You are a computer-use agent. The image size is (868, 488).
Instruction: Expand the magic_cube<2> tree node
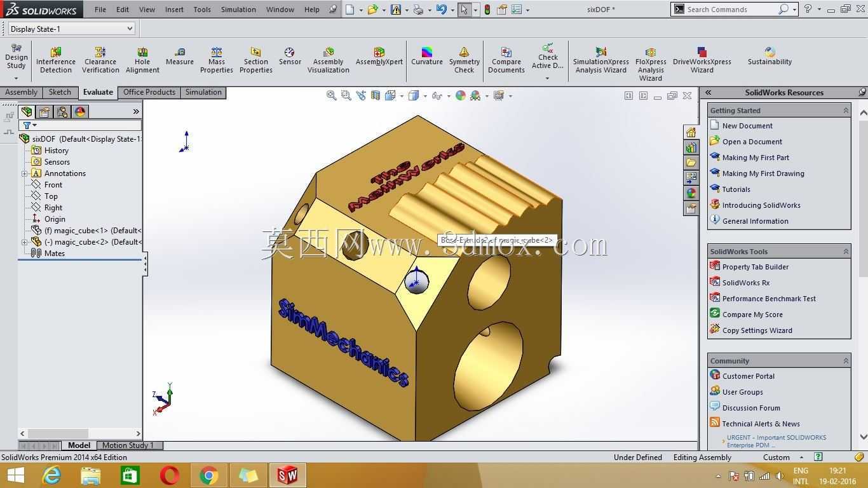tap(25, 242)
